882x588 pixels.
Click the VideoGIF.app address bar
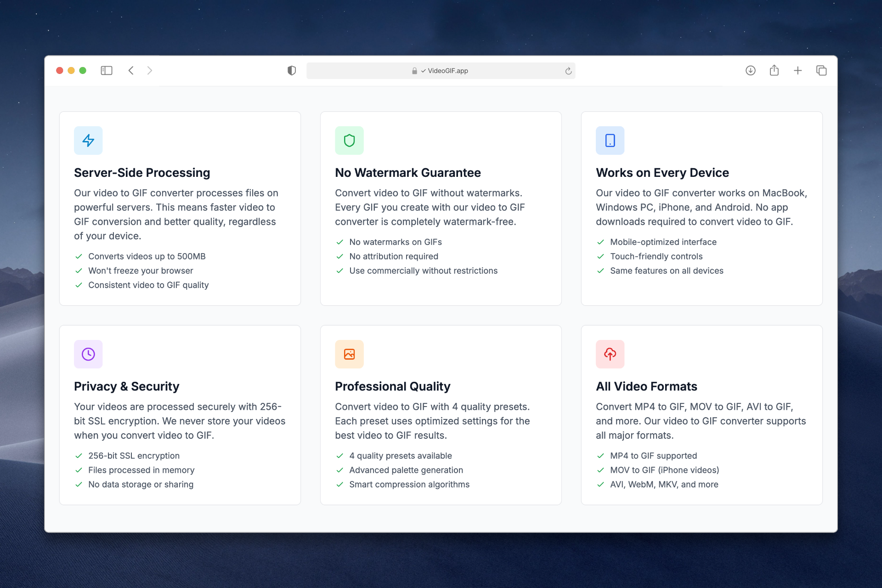(x=441, y=71)
